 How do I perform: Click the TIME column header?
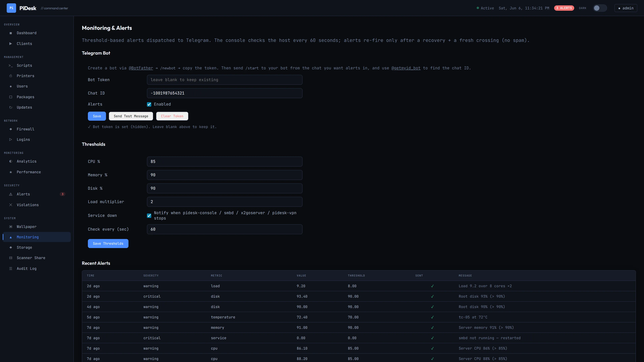tap(91, 276)
